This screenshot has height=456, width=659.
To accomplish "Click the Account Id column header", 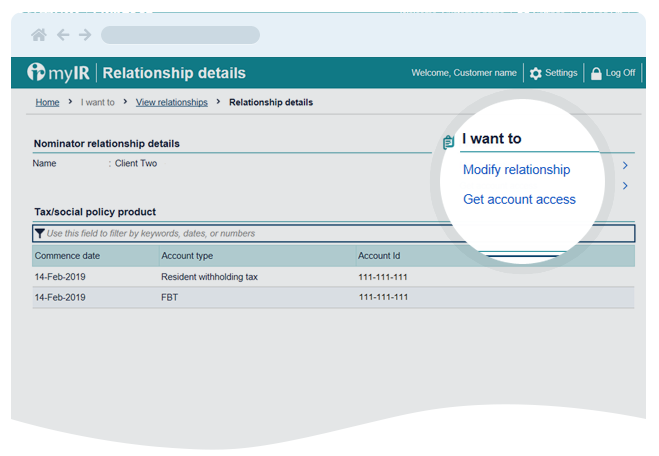I will (x=379, y=256).
